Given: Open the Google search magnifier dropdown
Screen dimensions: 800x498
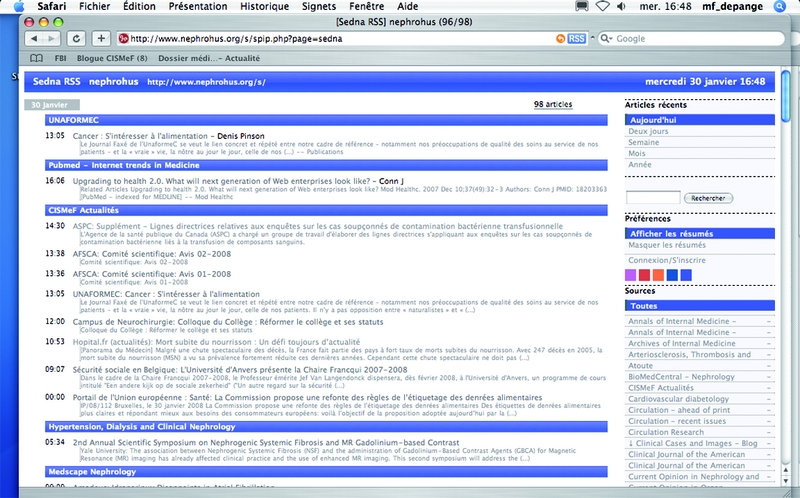Looking at the screenshot, I should pos(607,39).
